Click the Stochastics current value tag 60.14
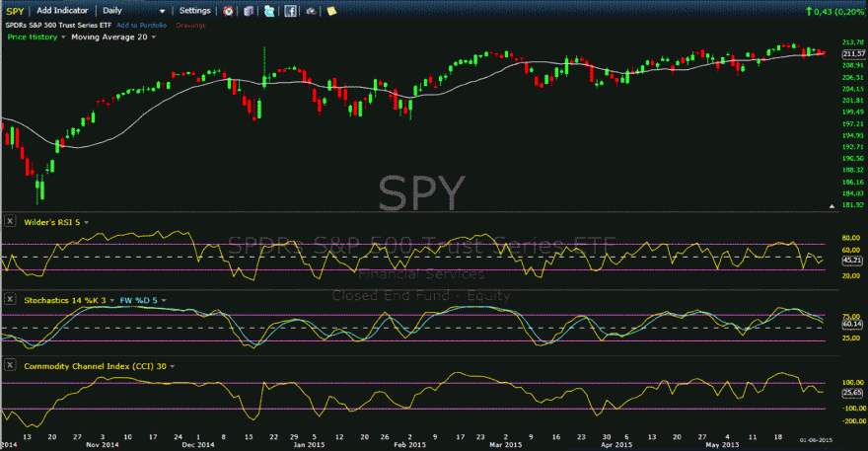Viewport: 868px width, 451px height. [852, 324]
